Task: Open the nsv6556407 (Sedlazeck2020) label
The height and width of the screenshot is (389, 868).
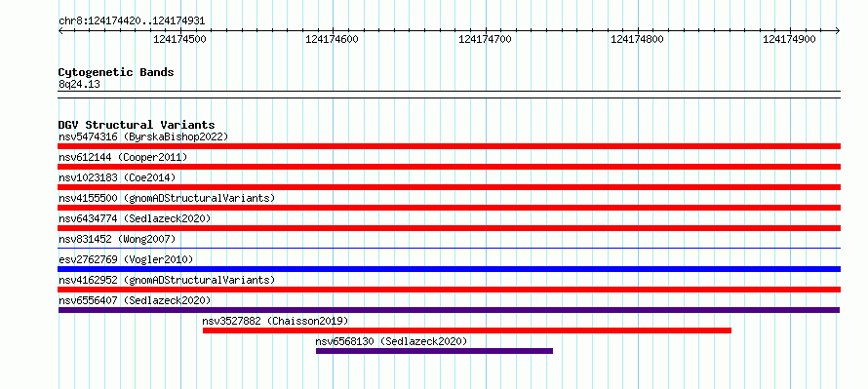Action: [x=135, y=300]
